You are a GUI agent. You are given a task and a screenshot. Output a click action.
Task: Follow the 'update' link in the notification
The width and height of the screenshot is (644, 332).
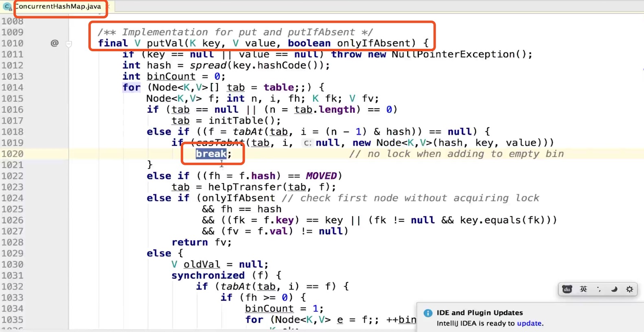(529, 323)
